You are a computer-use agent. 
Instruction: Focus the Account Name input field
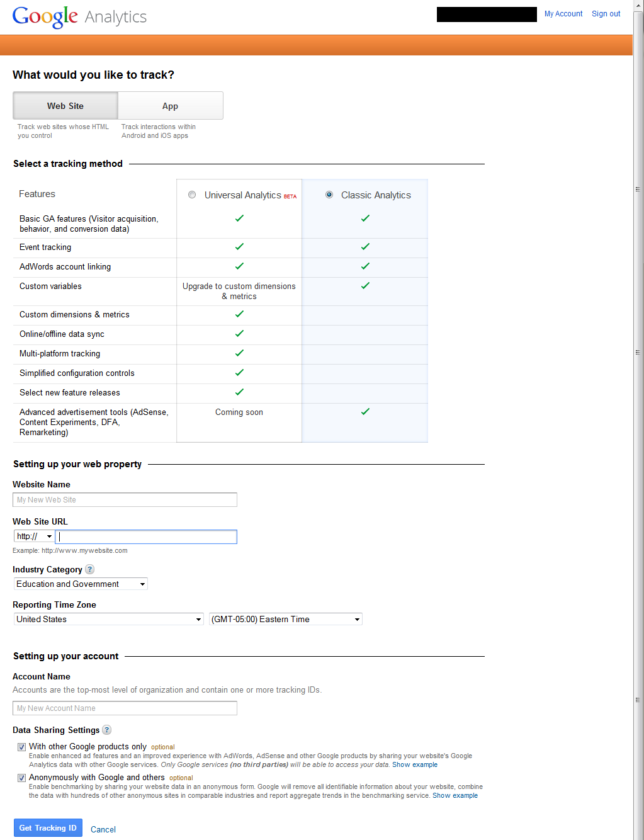(125, 708)
